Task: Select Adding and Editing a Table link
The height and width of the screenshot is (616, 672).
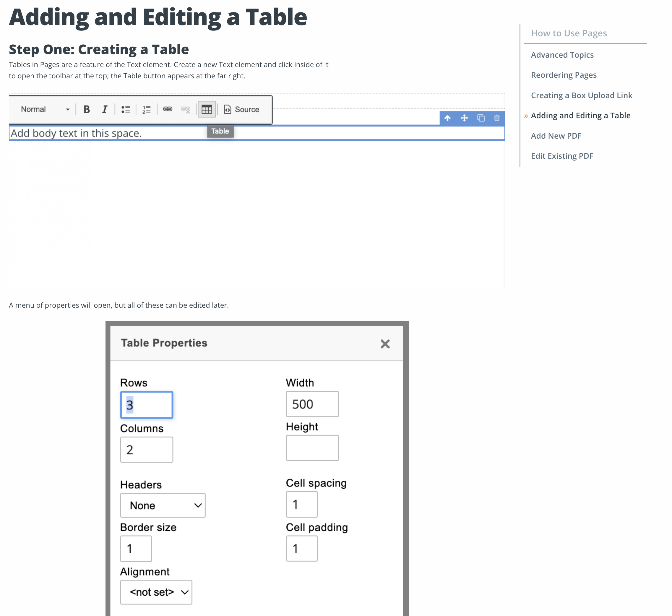Action: click(x=581, y=116)
